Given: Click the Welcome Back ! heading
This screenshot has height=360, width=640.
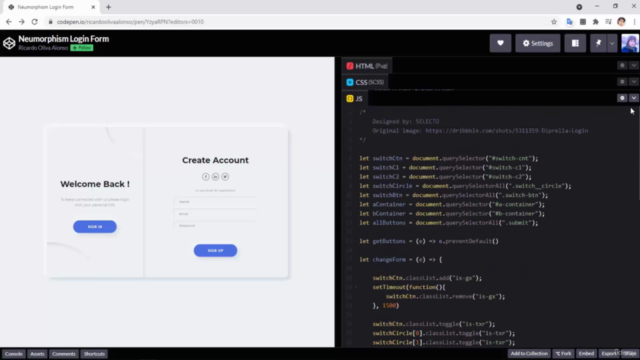Looking at the screenshot, I should tap(95, 184).
